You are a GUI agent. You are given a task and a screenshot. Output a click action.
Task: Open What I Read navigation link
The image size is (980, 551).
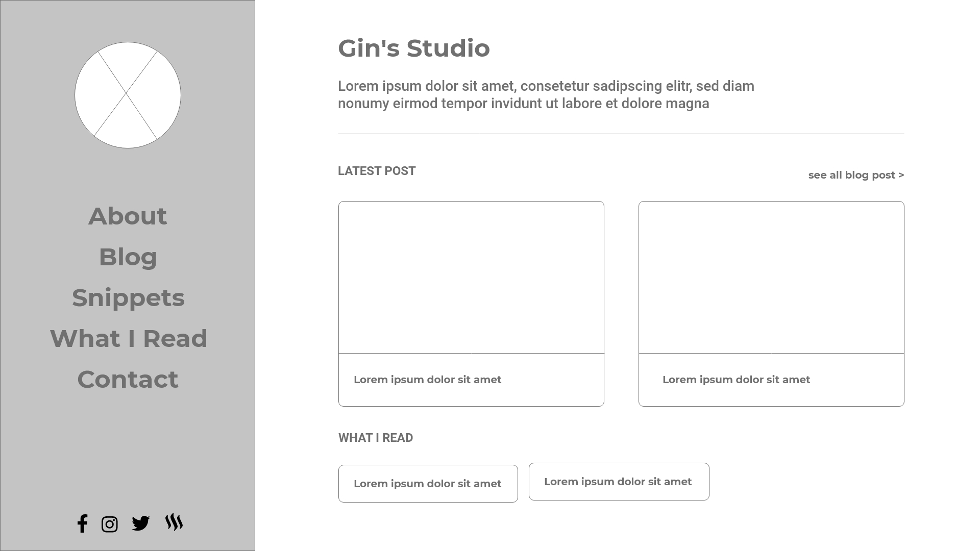(129, 339)
